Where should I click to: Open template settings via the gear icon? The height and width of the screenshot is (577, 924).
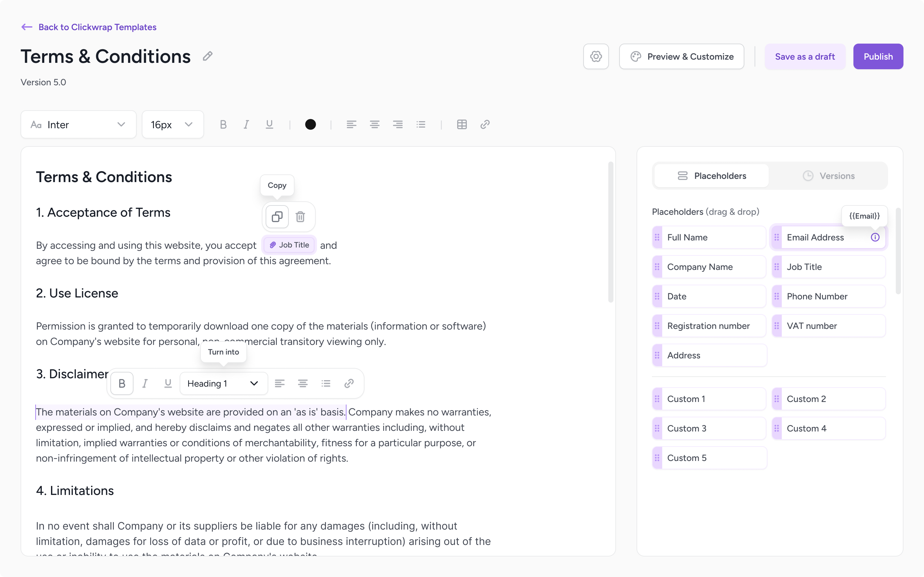(x=596, y=56)
